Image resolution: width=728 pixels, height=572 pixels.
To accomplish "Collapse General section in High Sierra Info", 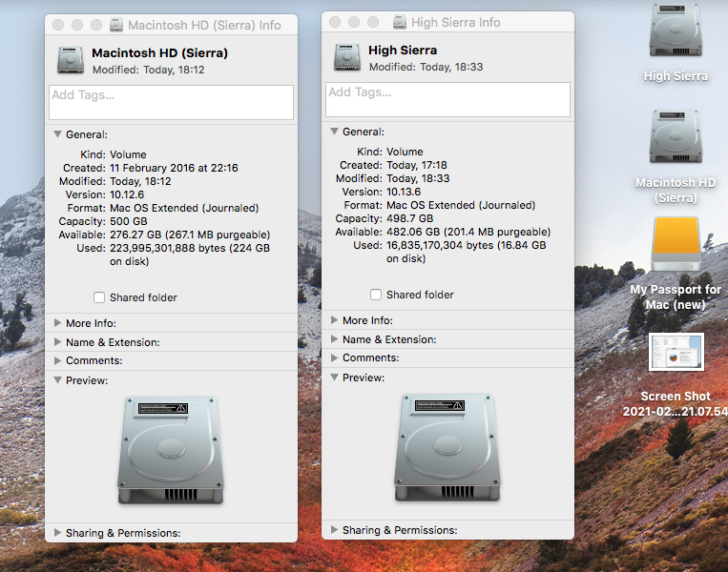I will point(334,132).
